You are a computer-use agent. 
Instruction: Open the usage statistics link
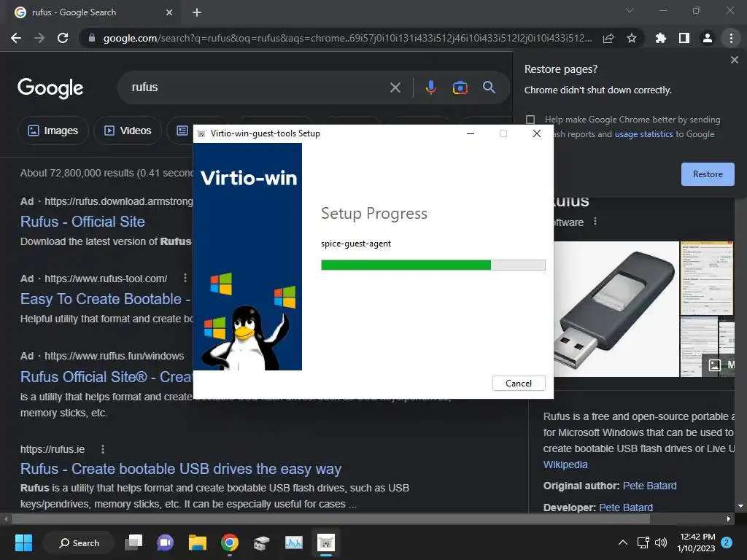click(643, 134)
